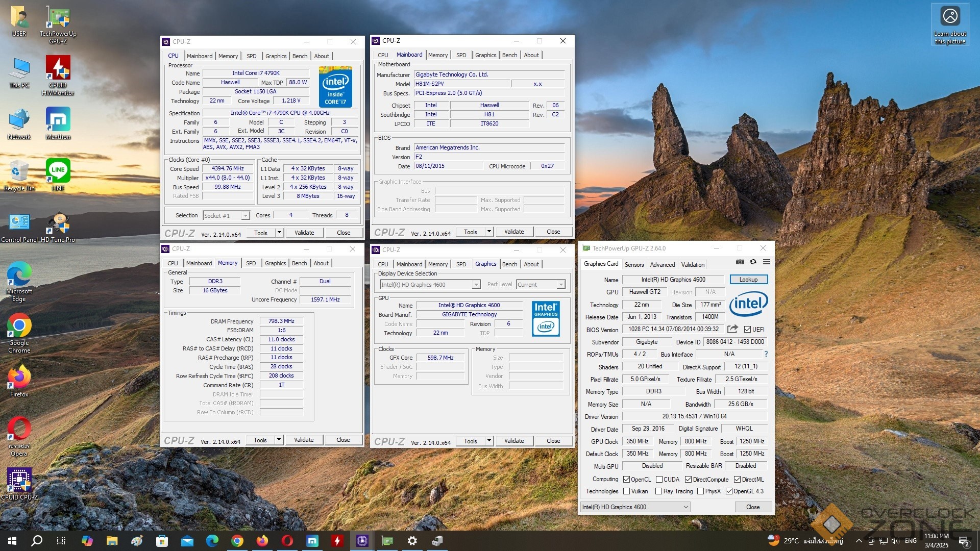The height and width of the screenshot is (551, 980).
Task: Click Validate in the Memory window
Action: pos(304,440)
